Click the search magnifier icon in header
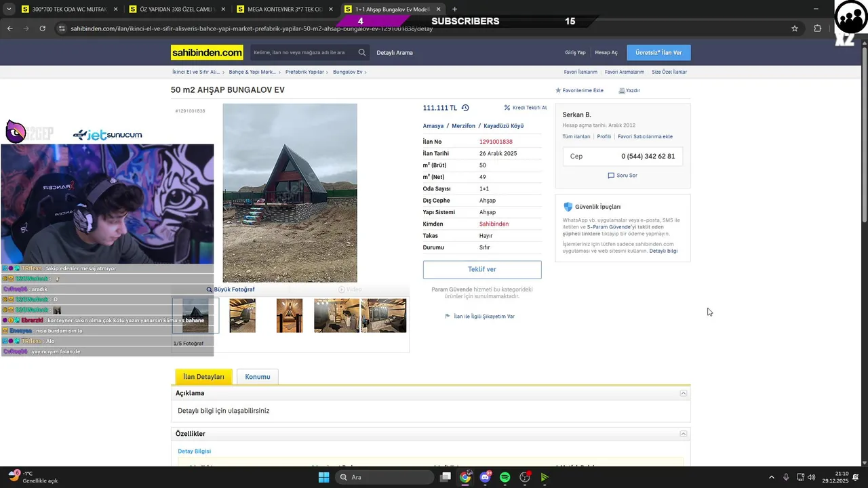 click(x=362, y=52)
